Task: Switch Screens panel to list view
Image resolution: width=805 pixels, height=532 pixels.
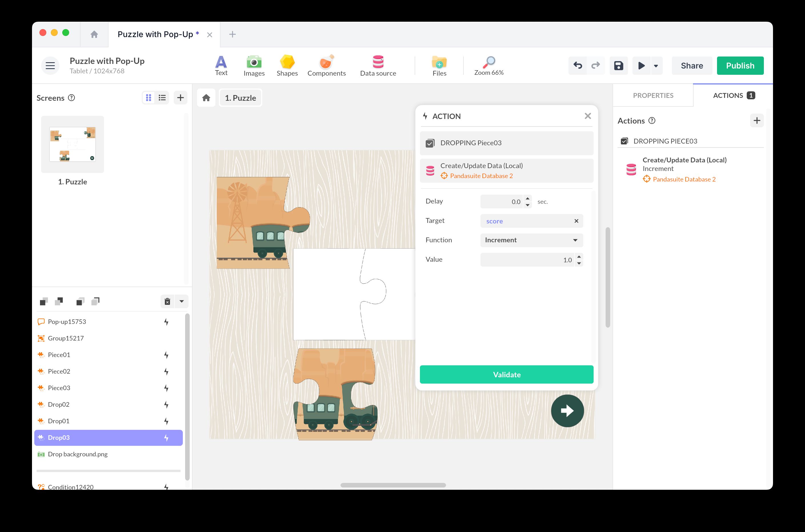Action: (x=162, y=98)
